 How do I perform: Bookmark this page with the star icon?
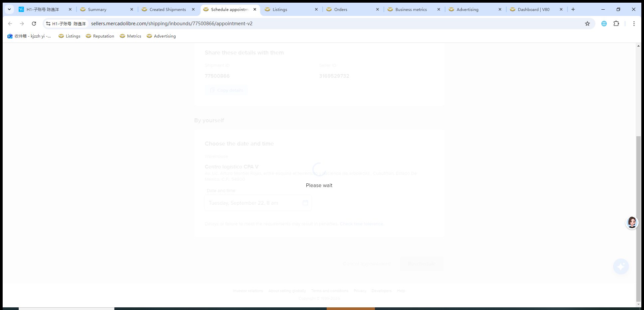click(x=587, y=24)
